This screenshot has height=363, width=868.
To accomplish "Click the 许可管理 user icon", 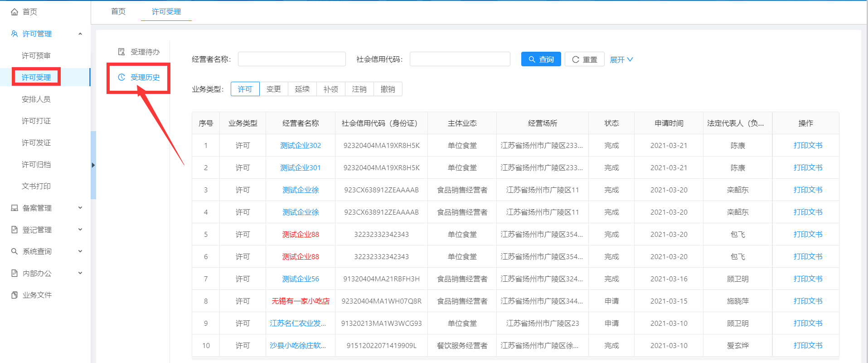I will click(x=15, y=34).
